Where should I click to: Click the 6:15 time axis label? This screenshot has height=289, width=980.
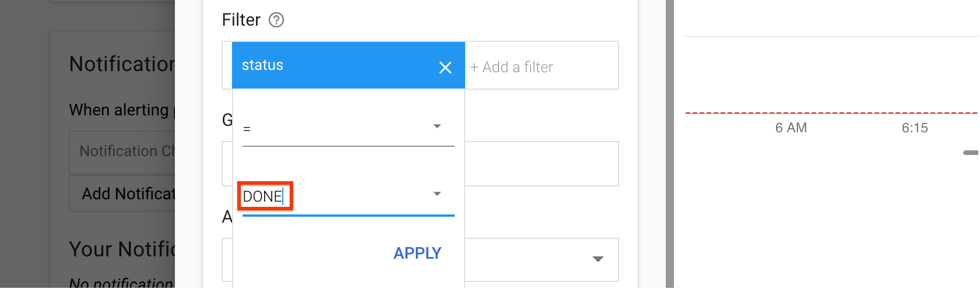915,128
